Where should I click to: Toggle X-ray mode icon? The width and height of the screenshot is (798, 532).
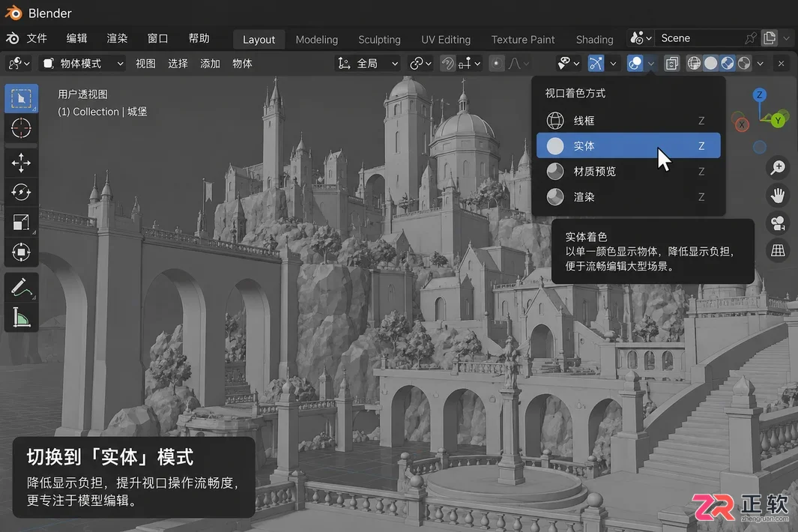pos(672,64)
